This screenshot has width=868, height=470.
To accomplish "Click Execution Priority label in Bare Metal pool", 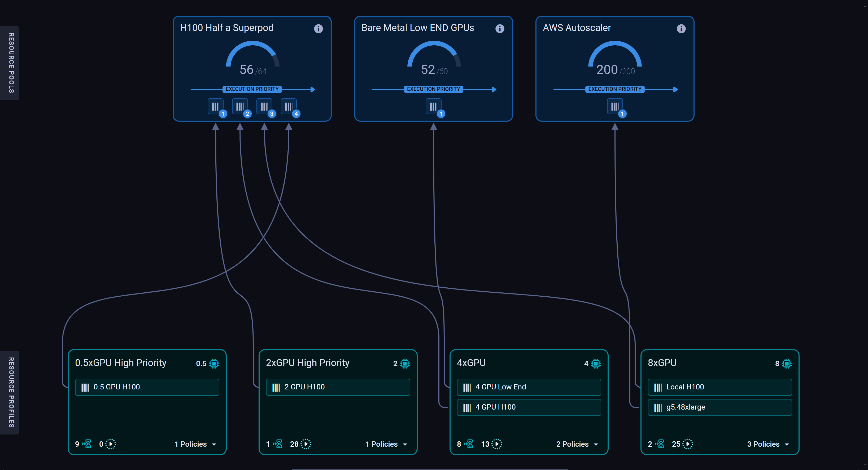I will (x=433, y=89).
